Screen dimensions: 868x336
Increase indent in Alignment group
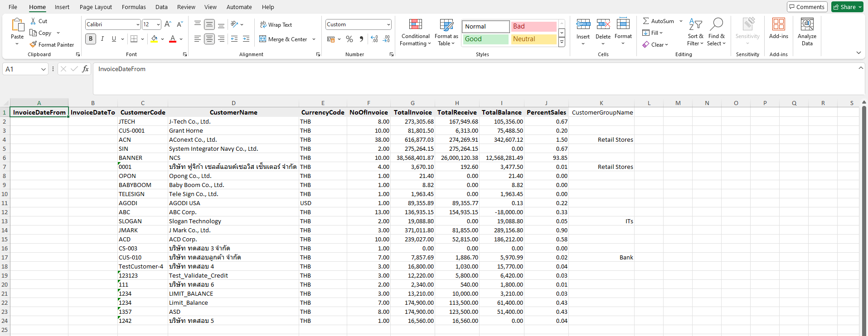tap(246, 39)
